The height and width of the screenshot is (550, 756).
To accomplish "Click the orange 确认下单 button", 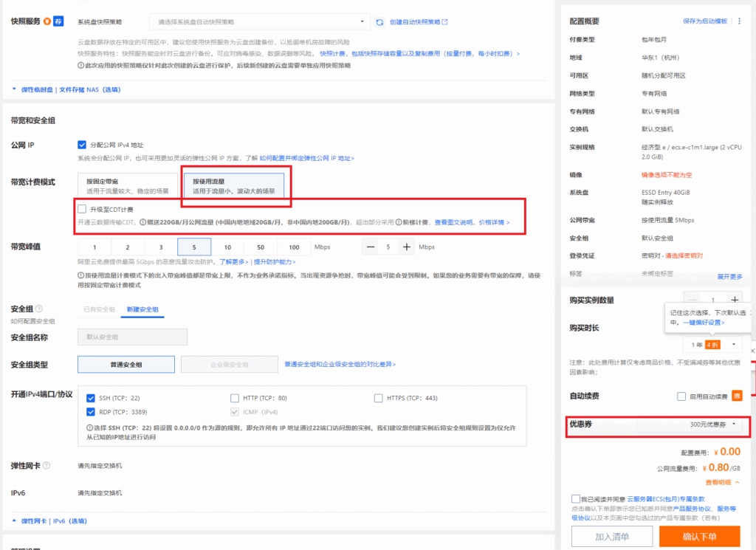I will (698, 537).
